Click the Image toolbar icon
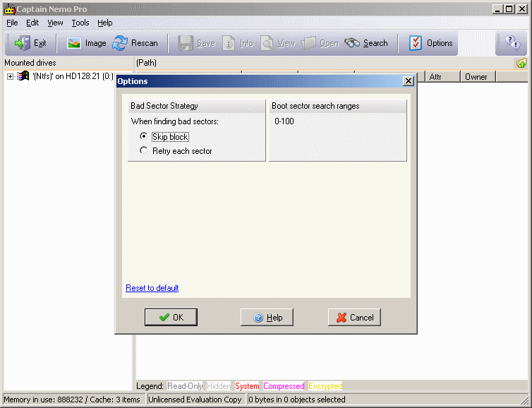 (x=74, y=43)
